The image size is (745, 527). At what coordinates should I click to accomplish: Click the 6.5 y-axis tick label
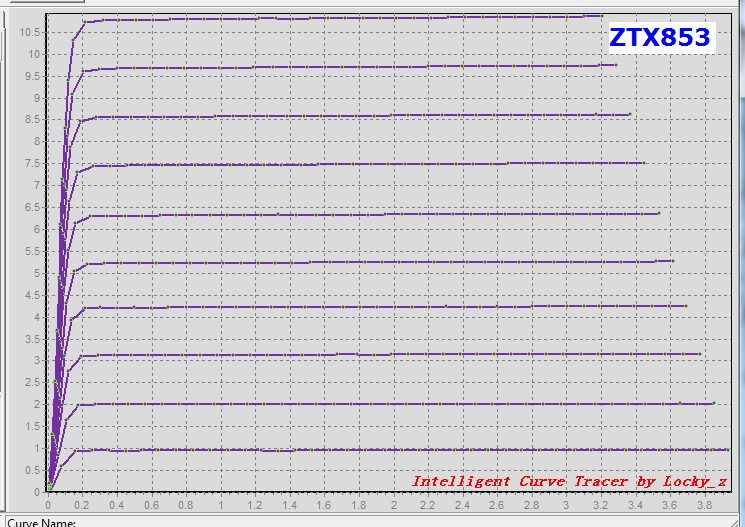coord(33,208)
